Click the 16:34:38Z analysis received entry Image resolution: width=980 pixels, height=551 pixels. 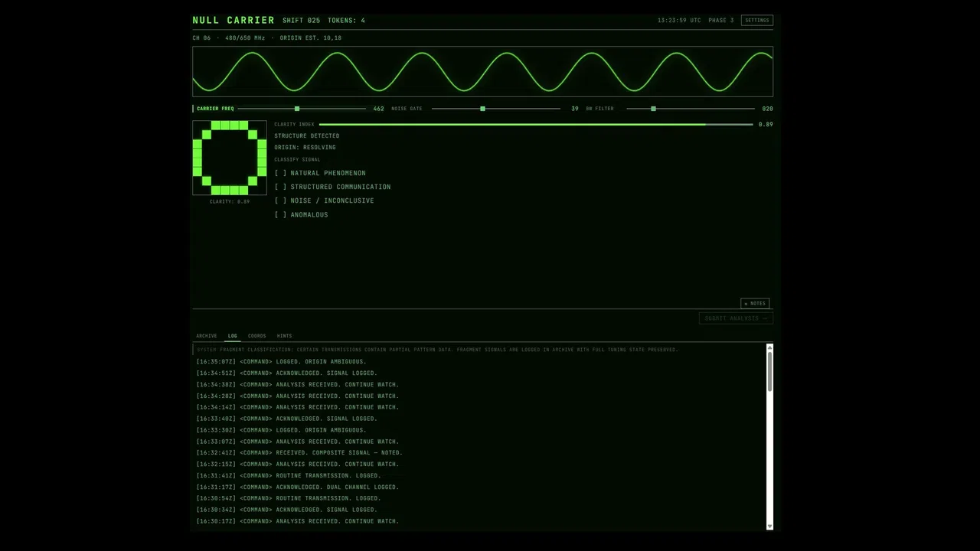click(x=298, y=385)
